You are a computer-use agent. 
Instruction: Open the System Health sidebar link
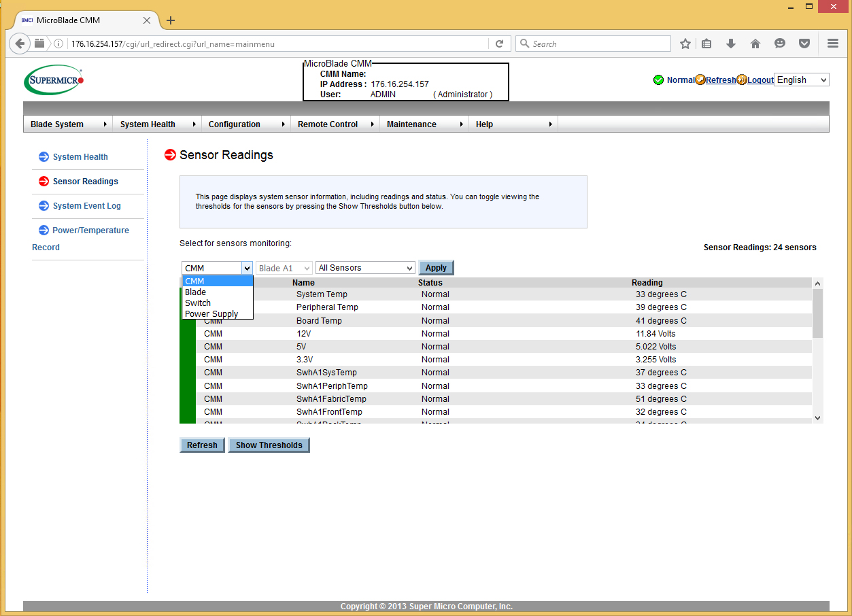click(80, 157)
